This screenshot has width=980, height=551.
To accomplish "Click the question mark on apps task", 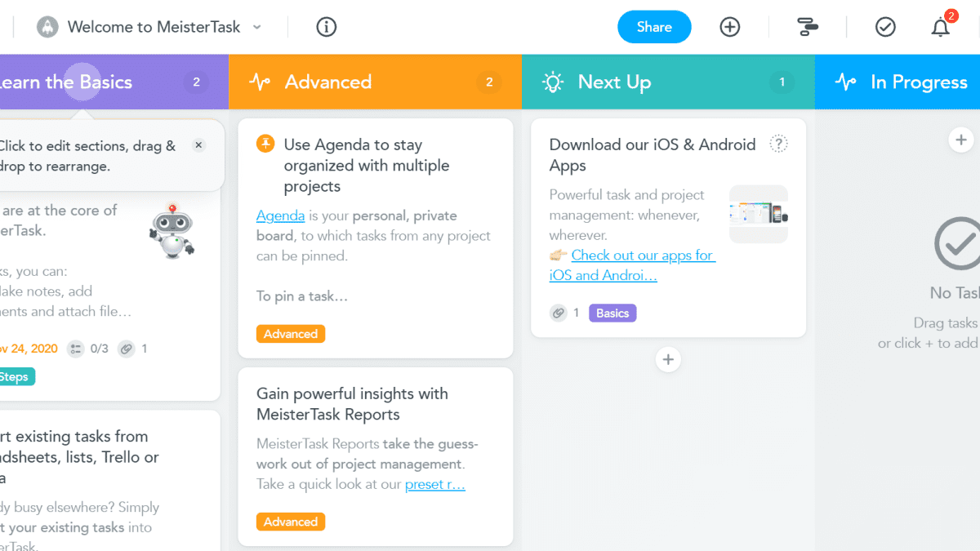I will [779, 144].
